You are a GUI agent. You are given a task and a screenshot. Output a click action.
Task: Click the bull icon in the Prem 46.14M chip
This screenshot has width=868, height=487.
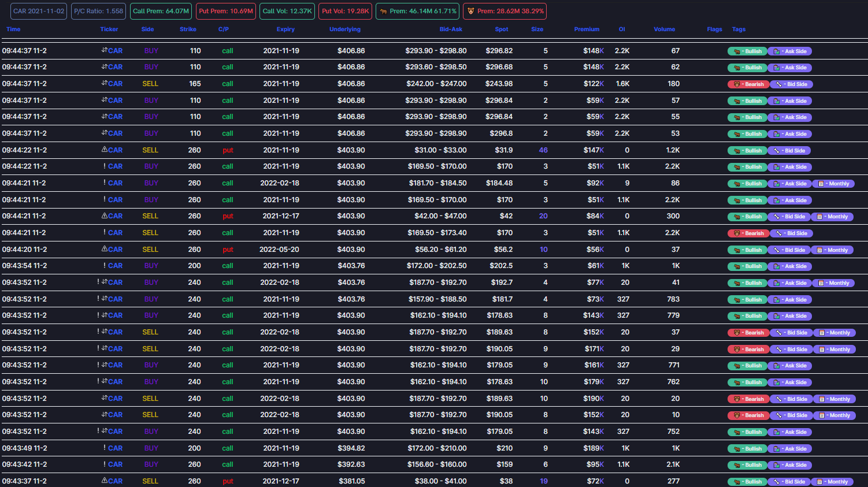point(383,12)
